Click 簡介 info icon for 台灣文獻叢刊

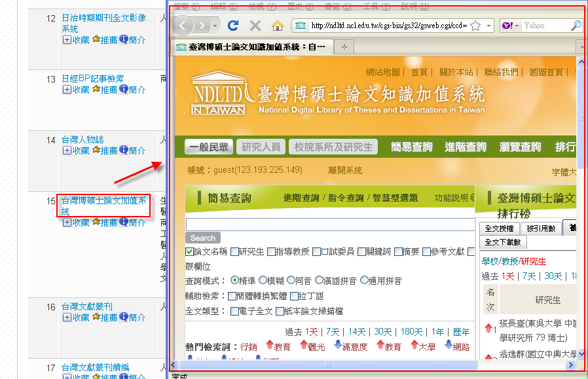pyautogui.click(x=124, y=317)
